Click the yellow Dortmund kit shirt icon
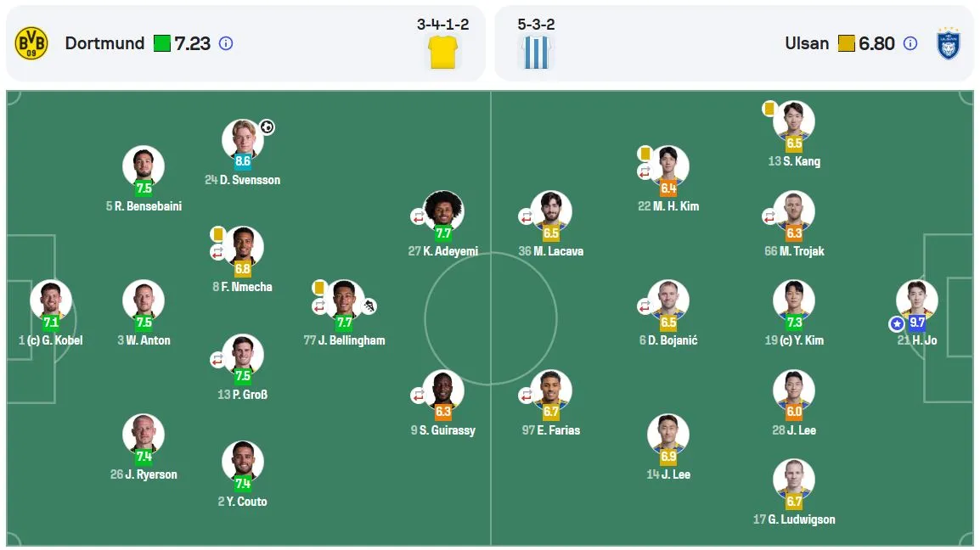Screen dimensions: 980x550 pyautogui.click(x=442, y=52)
